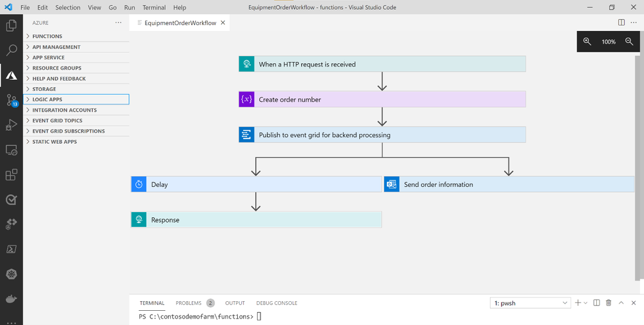Viewport: 644px width, 325px height.
Task: Click the Delay stopwatch icon
Action: point(139,184)
